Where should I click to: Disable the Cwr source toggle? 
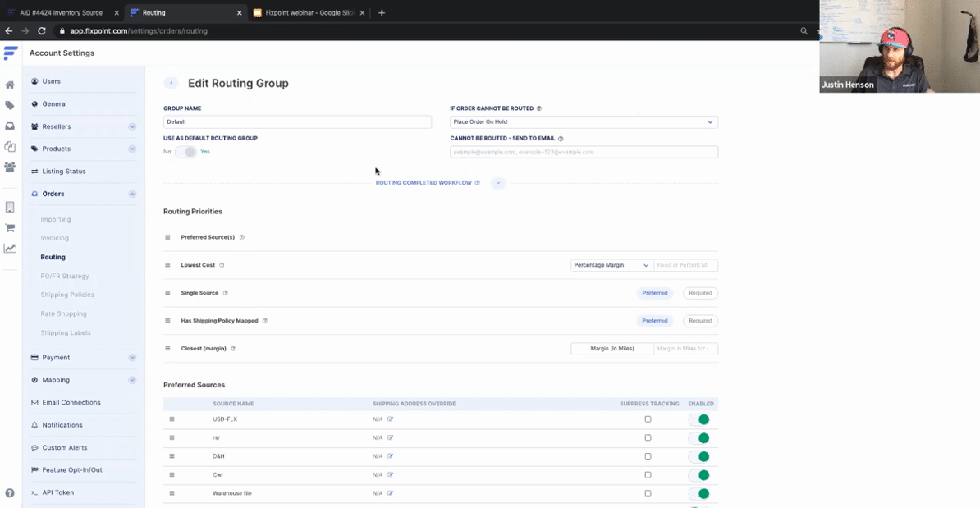click(x=700, y=475)
